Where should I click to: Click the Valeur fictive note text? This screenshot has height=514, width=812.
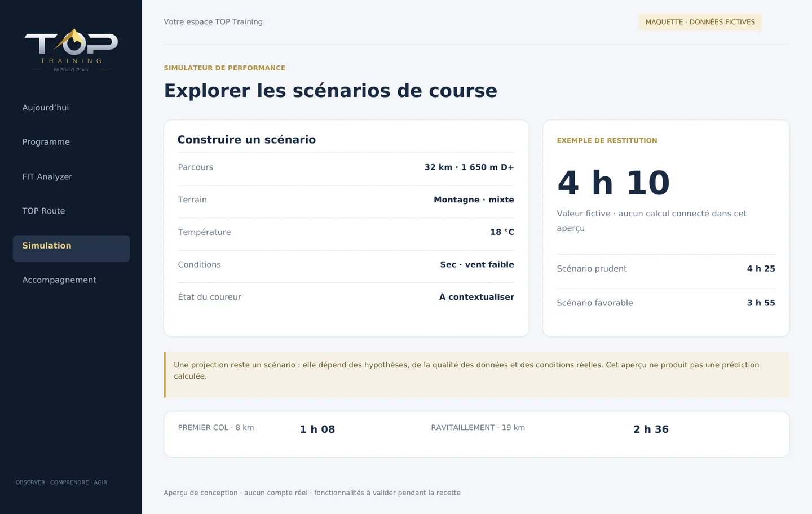[651, 221]
